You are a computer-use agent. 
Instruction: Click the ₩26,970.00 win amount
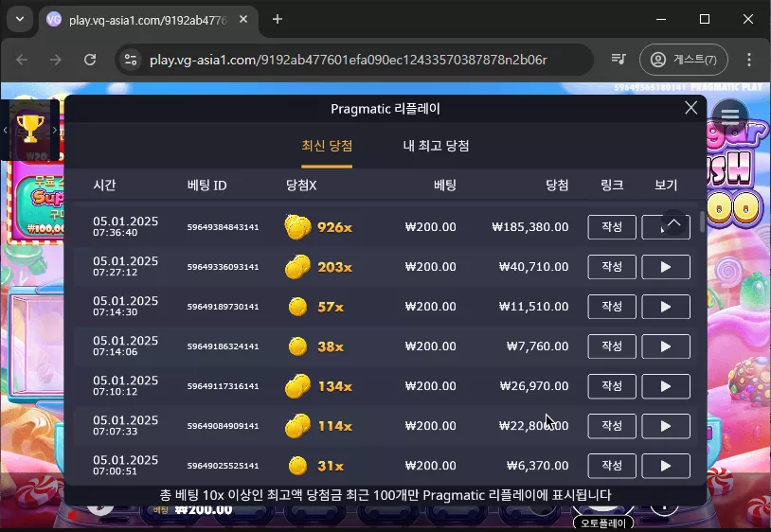point(534,386)
